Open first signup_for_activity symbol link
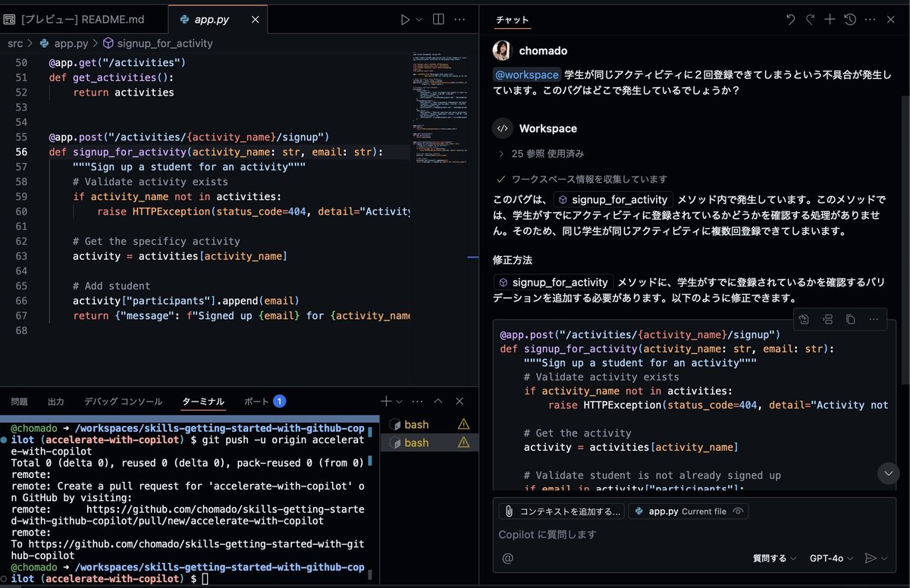The image size is (910, 588). click(x=613, y=200)
